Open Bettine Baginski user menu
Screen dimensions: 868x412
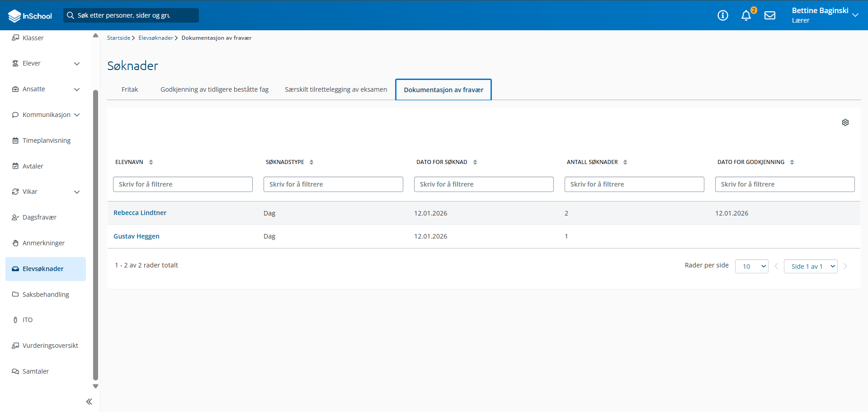pyautogui.click(x=825, y=15)
